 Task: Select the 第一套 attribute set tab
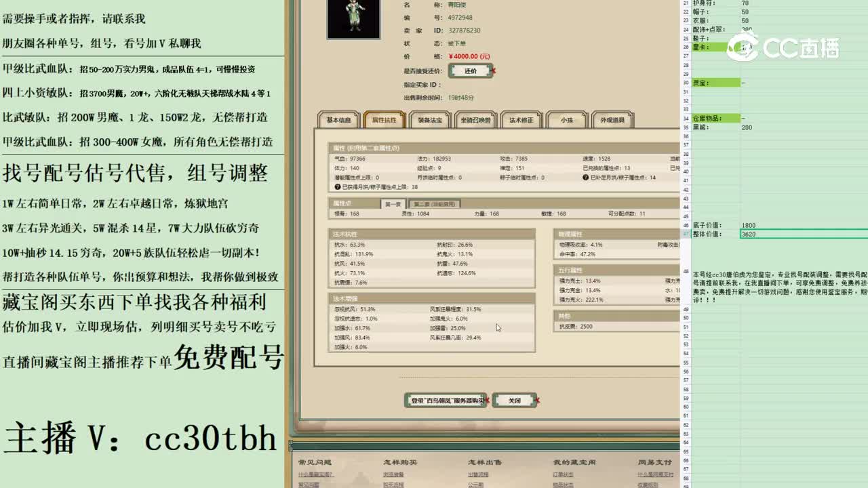(393, 203)
